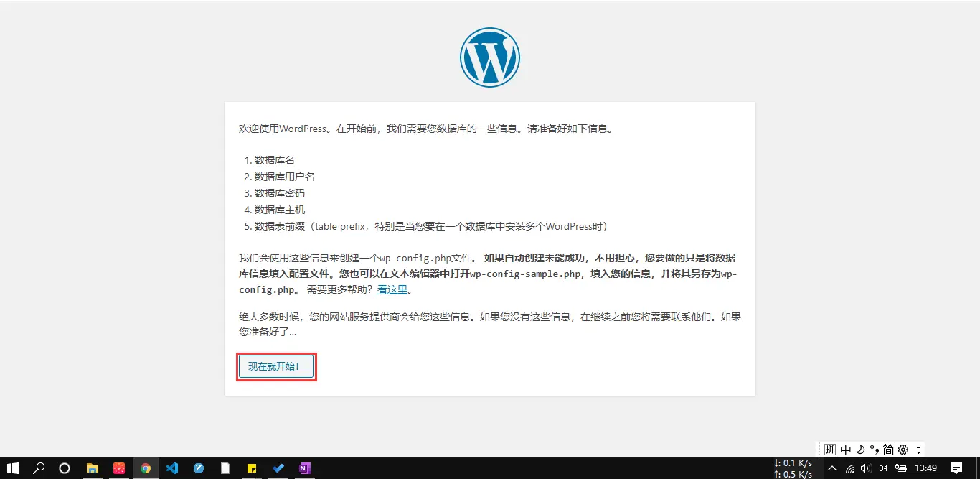Image resolution: width=980 pixels, height=479 pixels.
Task: Open OneNote from the taskbar
Action: pos(304,468)
